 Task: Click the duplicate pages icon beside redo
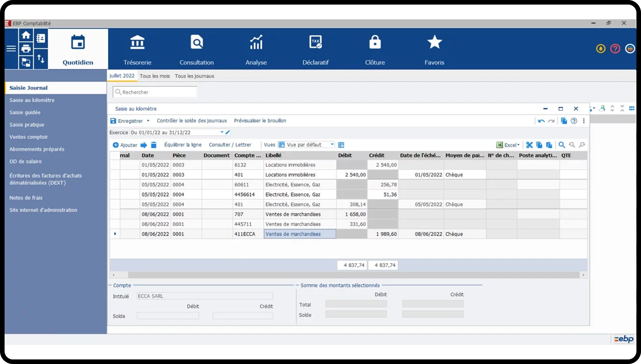pos(564,121)
